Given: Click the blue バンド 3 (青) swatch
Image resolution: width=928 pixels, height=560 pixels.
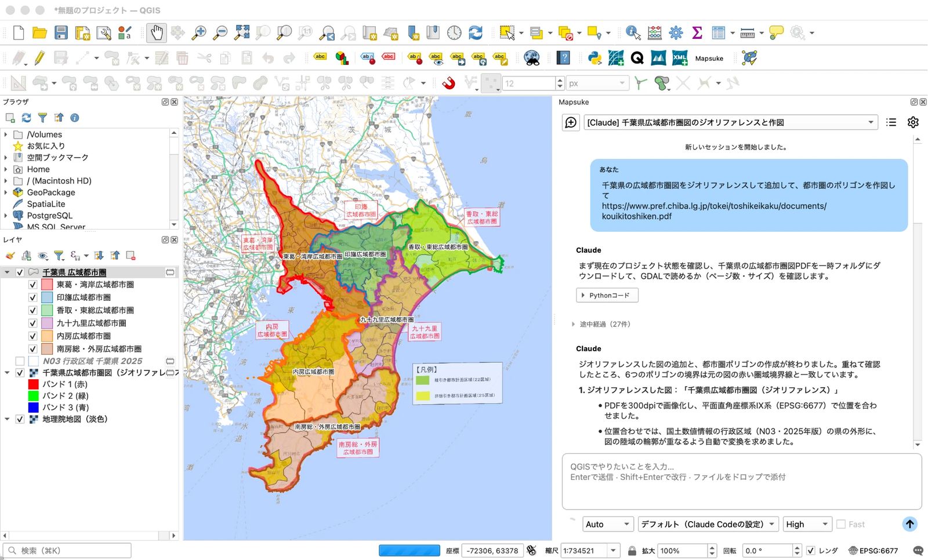Looking at the screenshot, I should point(33,408).
